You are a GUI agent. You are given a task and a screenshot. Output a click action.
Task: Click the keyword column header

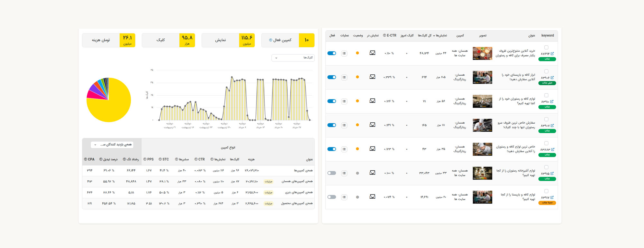pos(547,35)
